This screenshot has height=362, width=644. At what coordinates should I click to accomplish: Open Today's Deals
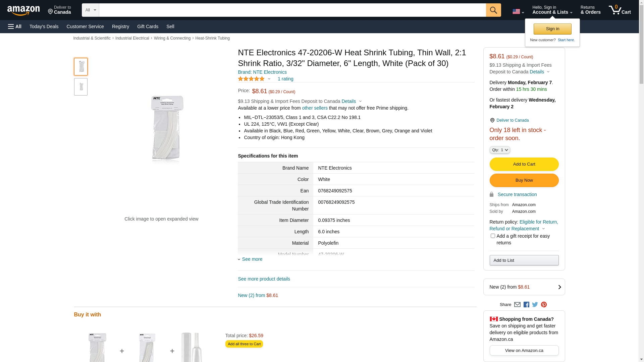click(44, 26)
